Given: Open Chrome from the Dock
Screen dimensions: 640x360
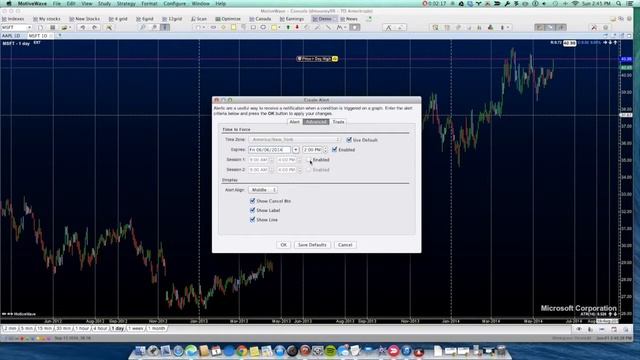Looking at the screenshot, I should pyautogui.click(x=242, y=351).
